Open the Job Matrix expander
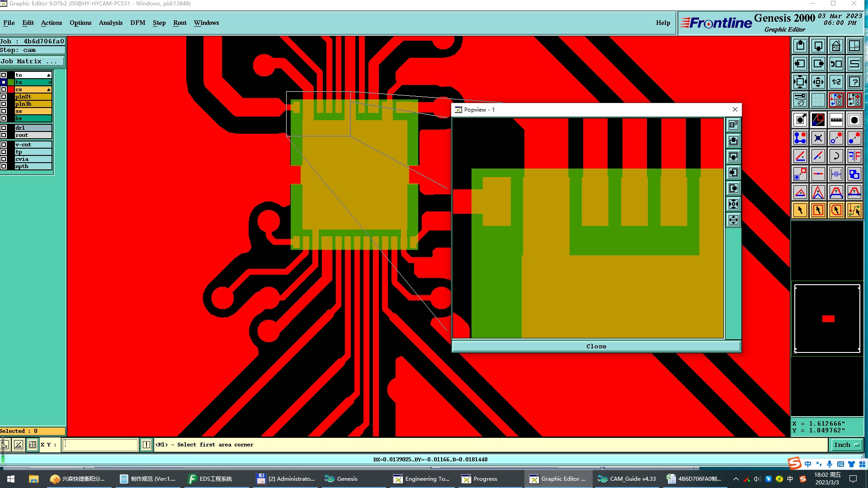 pos(32,61)
